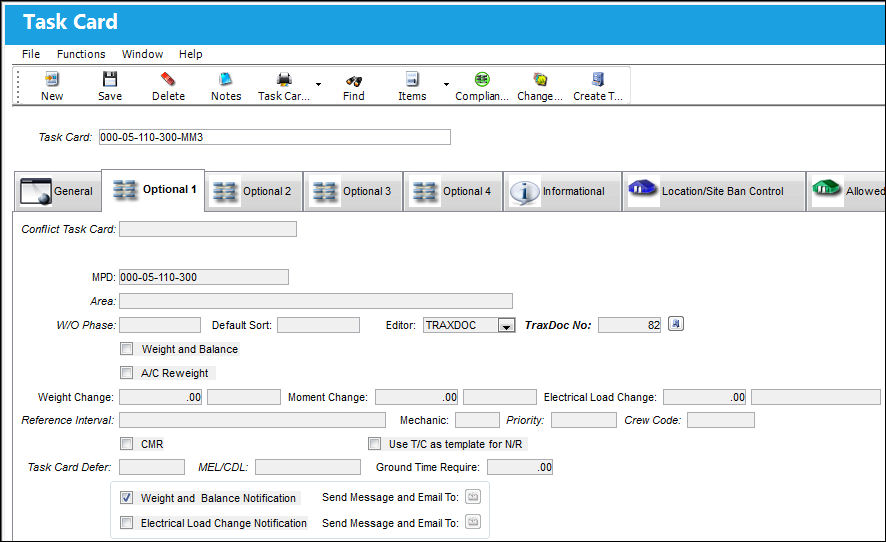The height and width of the screenshot is (542, 886).
Task: Enable the CMR checkbox
Action: pyautogui.click(x=127, y=444)
